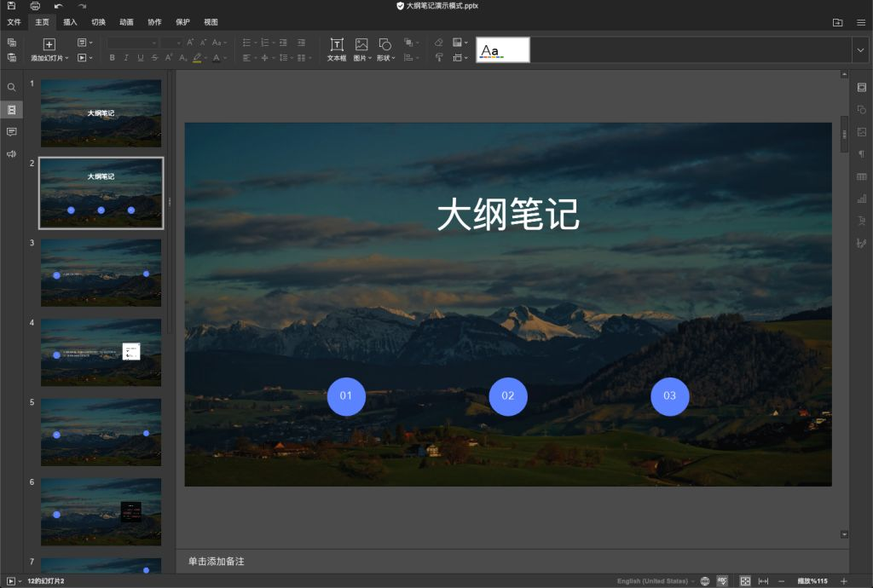Expand the slide themes gallery arrow
873x588 pixels.
click(860, 50)
